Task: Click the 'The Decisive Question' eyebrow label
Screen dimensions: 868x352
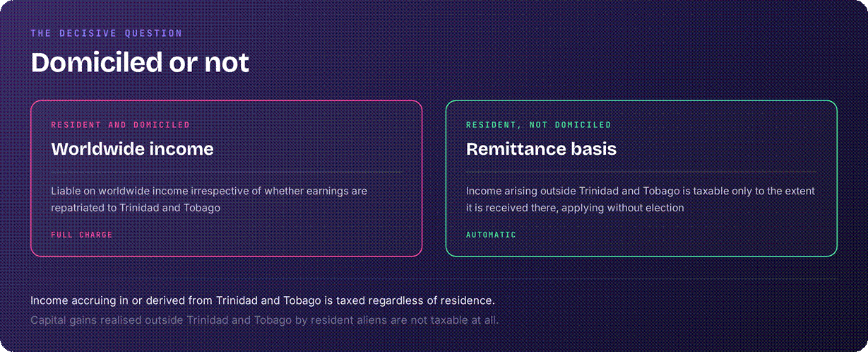Action: [106, 33]
